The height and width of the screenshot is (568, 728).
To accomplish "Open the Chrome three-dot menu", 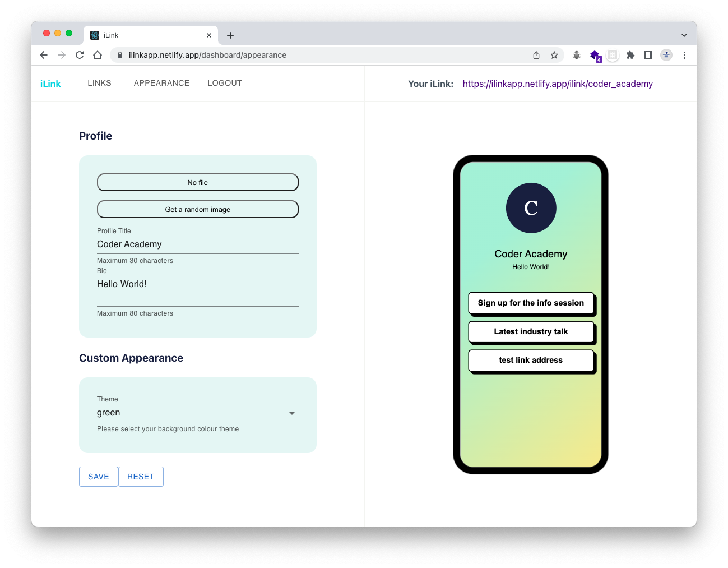I will [x=684, y=55].
